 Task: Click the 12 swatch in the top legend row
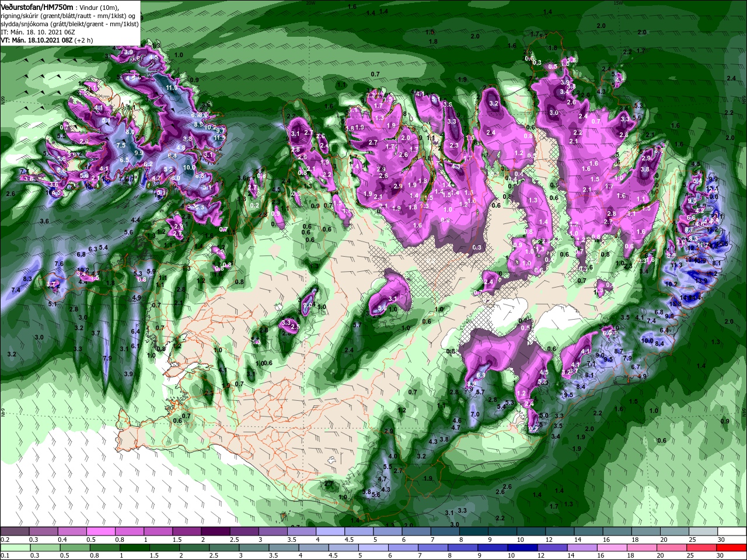point(560,531)
